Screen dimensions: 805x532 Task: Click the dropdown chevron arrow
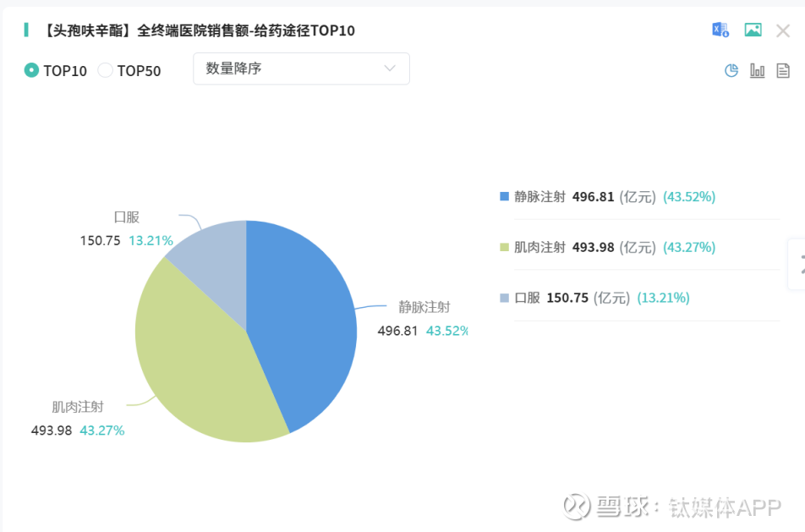tap(390, 69)
